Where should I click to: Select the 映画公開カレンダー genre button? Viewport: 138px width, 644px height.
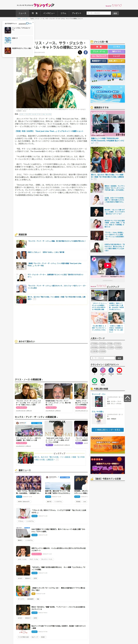click(117, 61)
